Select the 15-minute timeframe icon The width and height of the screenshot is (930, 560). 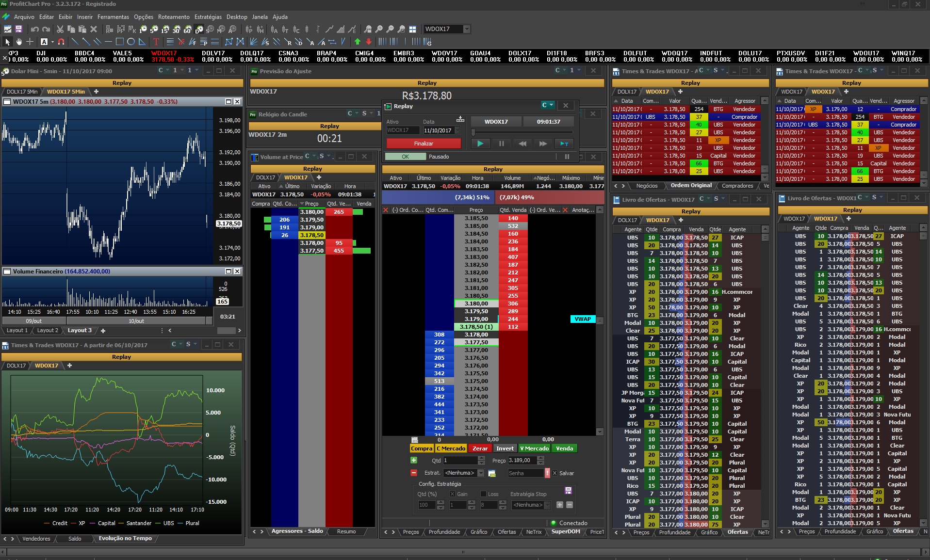tap(165, 29)
